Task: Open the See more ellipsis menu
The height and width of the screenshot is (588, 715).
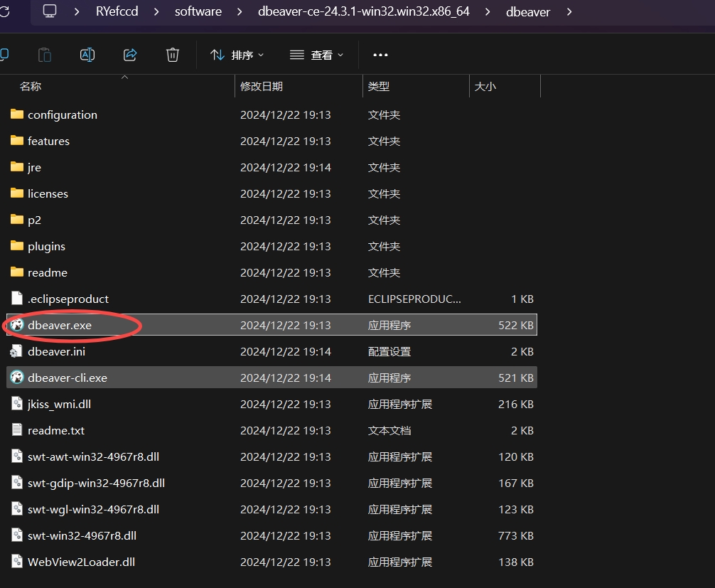Action: [380, 55]
